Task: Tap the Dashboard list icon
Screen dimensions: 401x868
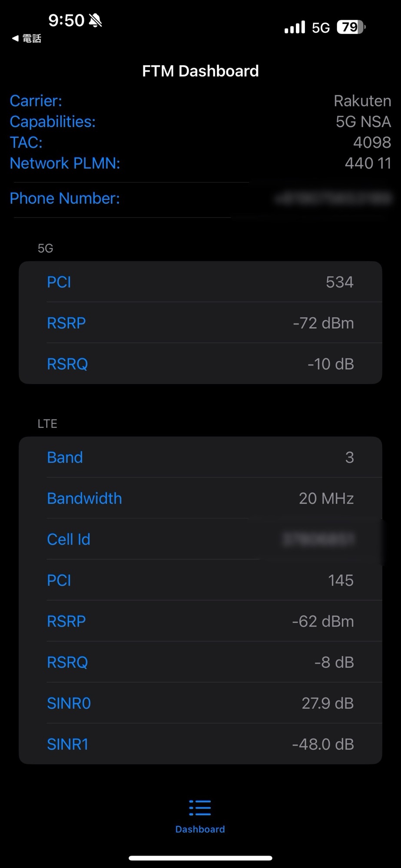Action: pos(200,808)
